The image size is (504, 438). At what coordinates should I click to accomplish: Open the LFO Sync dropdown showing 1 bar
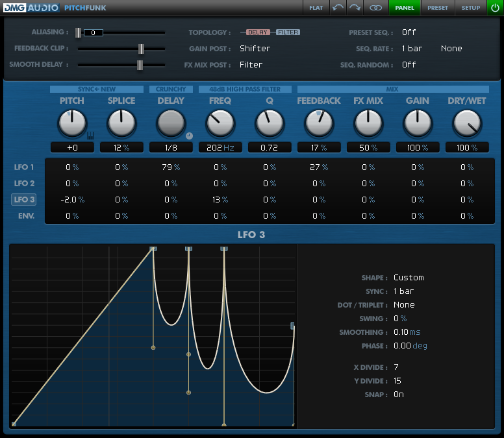[x=404, y=291]
